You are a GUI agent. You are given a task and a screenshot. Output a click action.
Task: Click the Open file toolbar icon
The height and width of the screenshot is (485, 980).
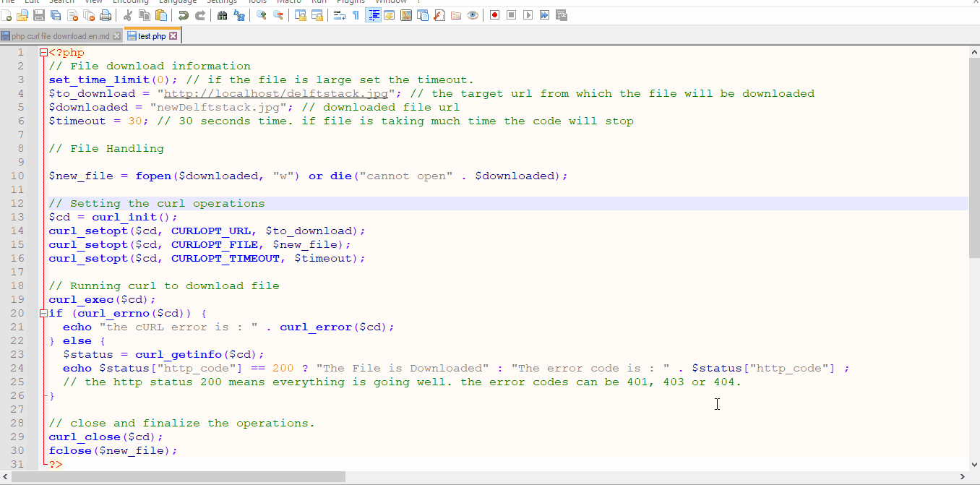click(x=22, y=15)
